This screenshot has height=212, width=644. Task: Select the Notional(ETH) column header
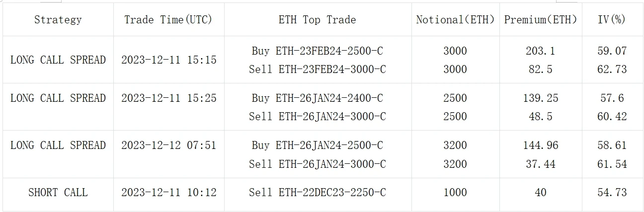[x=455, y=20]
